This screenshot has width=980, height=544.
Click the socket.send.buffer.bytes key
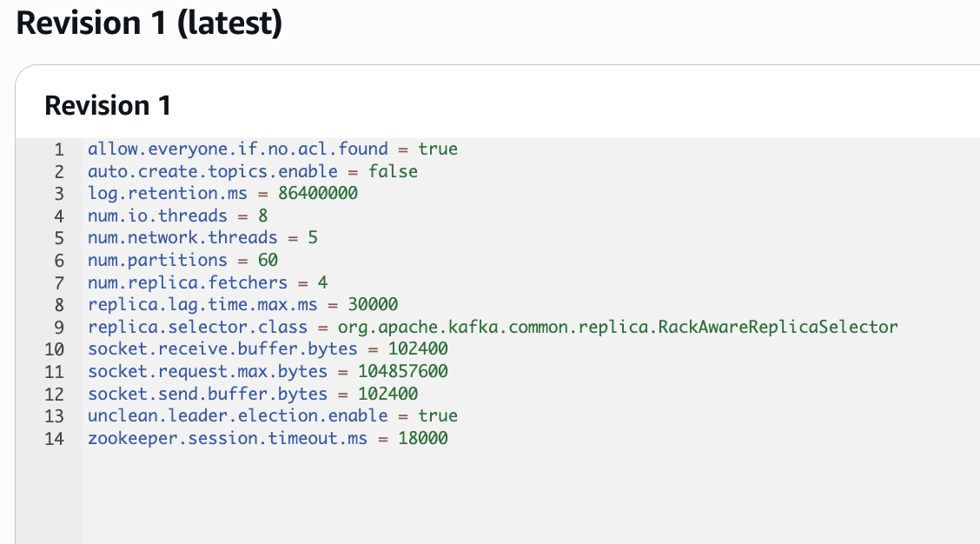tap(208, 394)
